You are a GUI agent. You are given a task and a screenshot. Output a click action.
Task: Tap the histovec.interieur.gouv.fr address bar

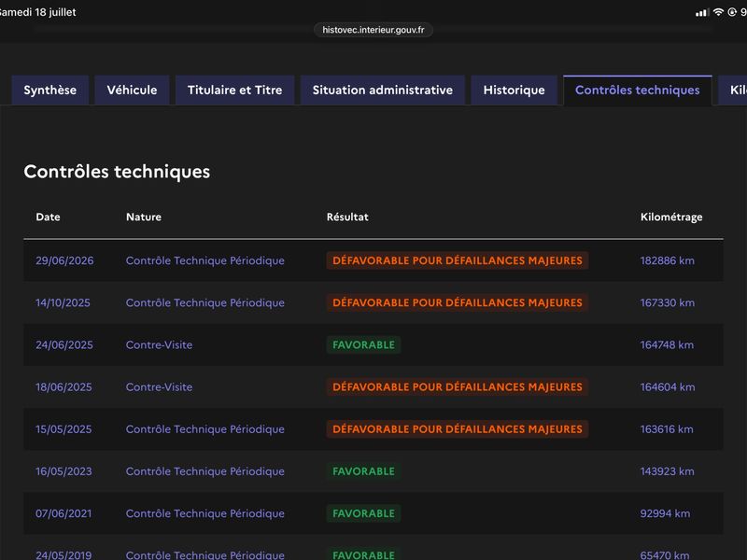[373, 30]
